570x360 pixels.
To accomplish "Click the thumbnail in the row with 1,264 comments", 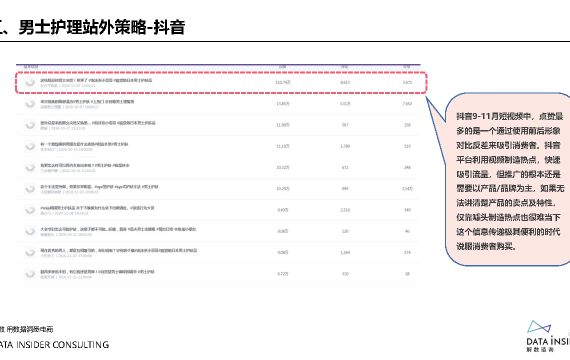I will (x=30, y=253).
